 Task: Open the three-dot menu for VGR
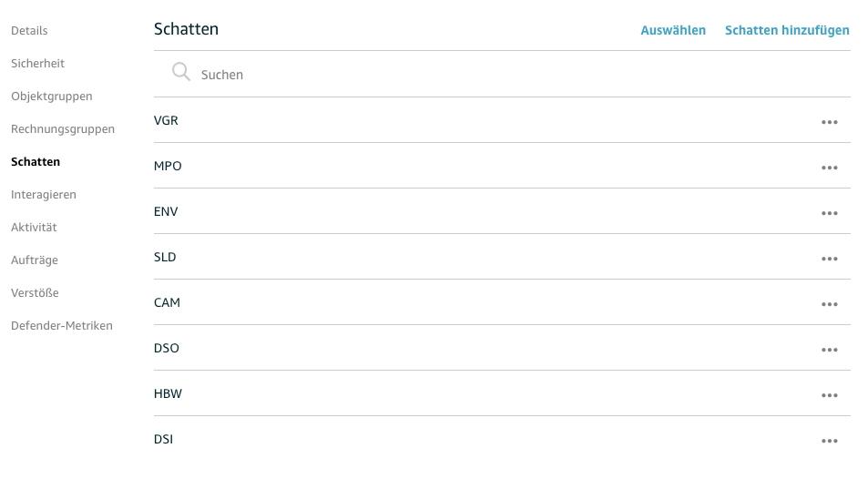click(x=829, y=122)
